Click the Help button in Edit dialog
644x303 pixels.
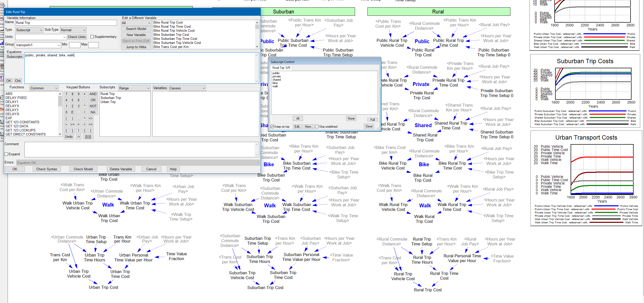click(x=173, y=169)
